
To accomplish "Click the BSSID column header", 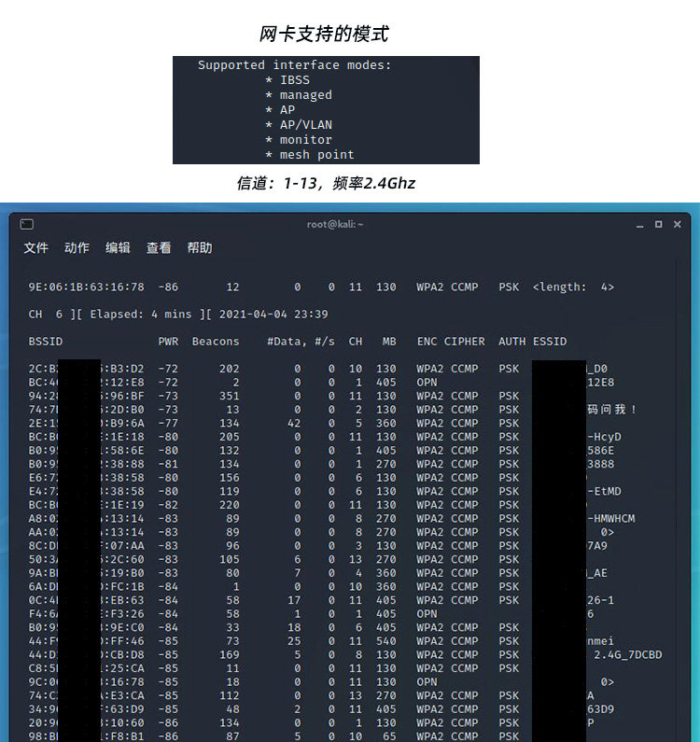I will [46, 342].
